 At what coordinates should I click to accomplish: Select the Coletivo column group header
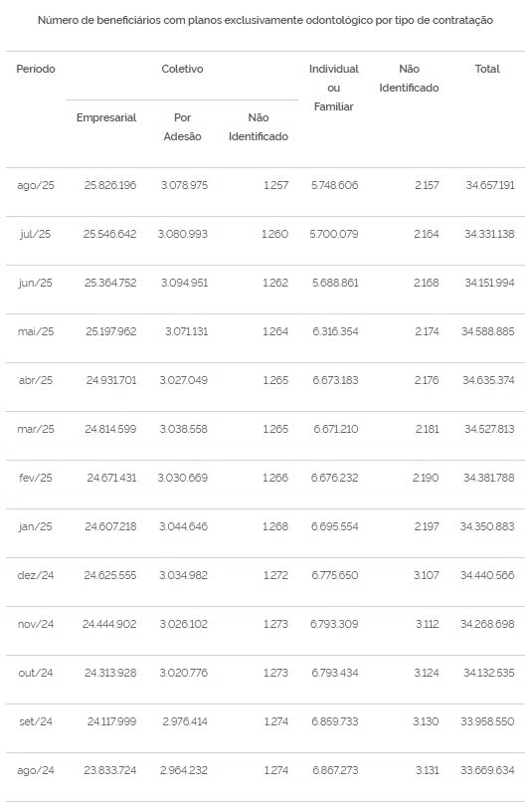pos(182,69)
